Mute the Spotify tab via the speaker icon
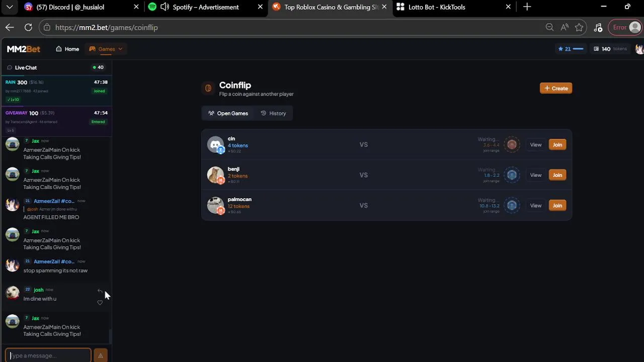 click(165, 7)
